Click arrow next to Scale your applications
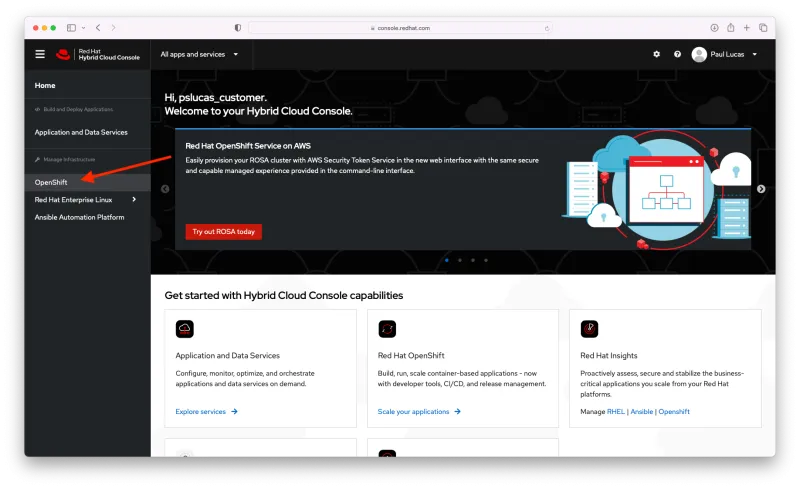 [458, 411]
